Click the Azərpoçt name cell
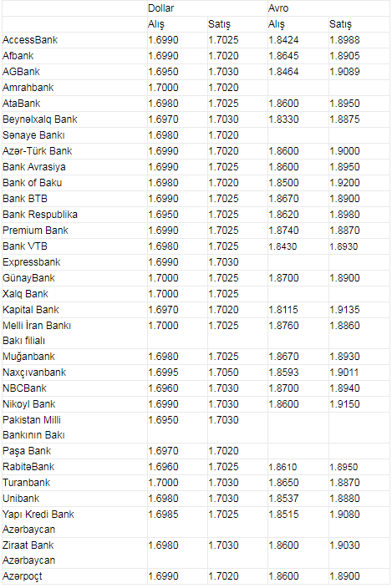The image size is (392, 588). point(23,576)
